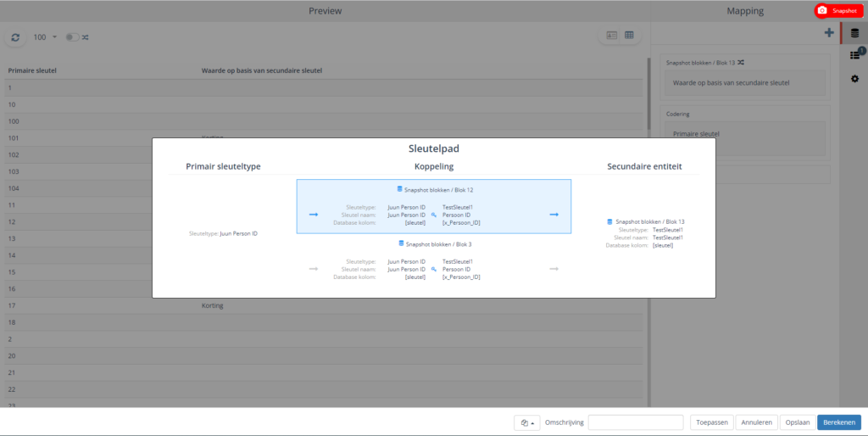Switch to table grid view icon
This screenshot has height=436, width=868.
(630, 36)
